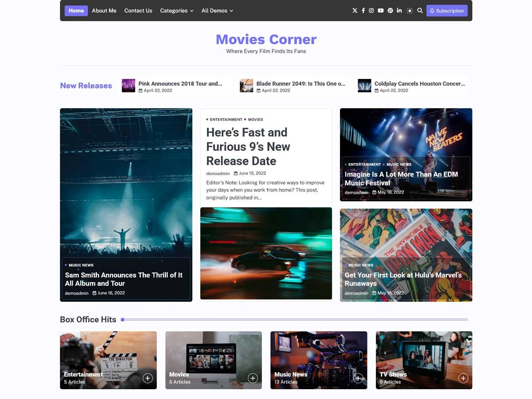
Task: Click the YouTube icon in navbar
Action: tap(380, 11)
